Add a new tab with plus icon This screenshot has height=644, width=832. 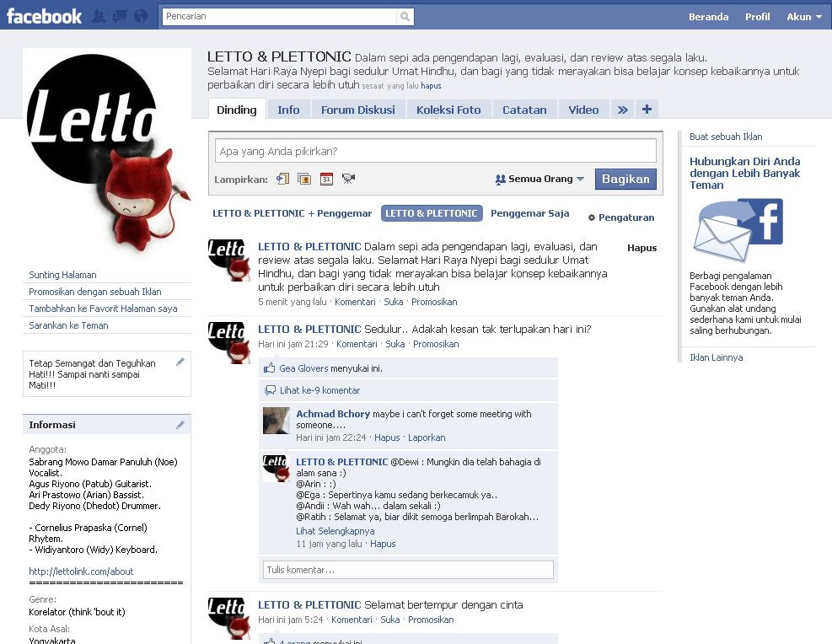pyautogui.click(x=647, y=110)
